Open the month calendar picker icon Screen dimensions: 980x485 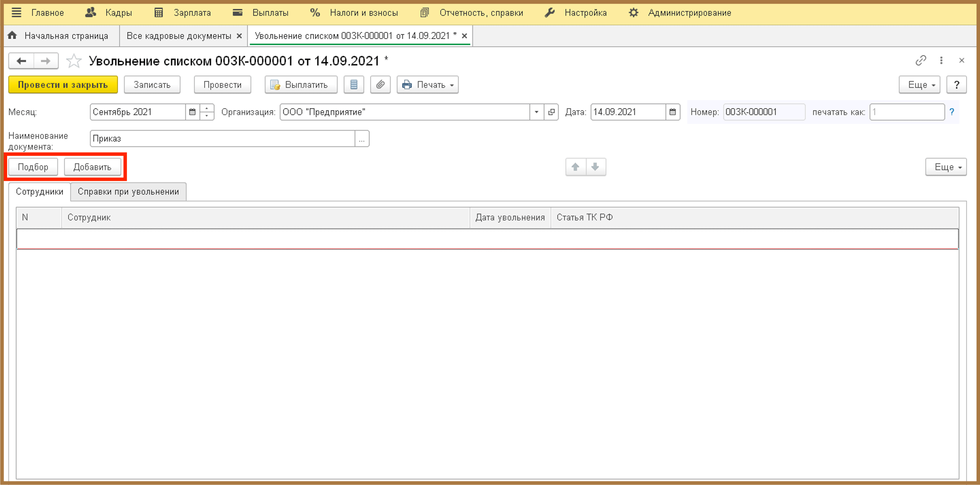point(193,112)
